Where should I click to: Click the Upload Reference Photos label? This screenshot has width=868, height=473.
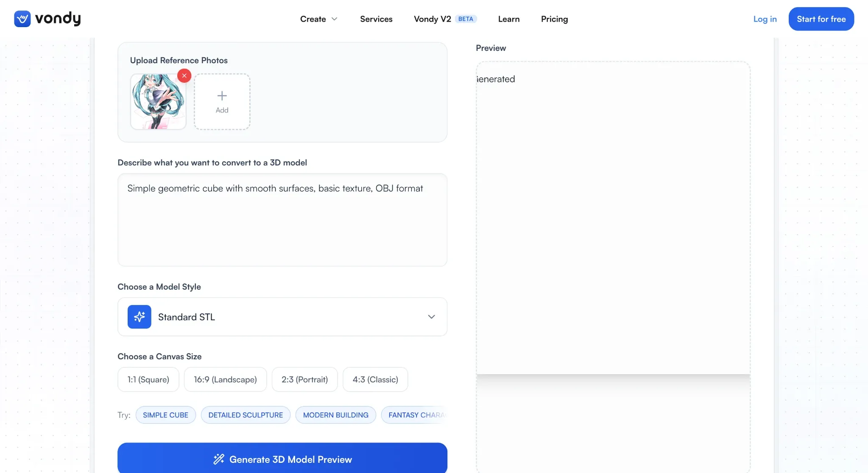click(179, 60)
